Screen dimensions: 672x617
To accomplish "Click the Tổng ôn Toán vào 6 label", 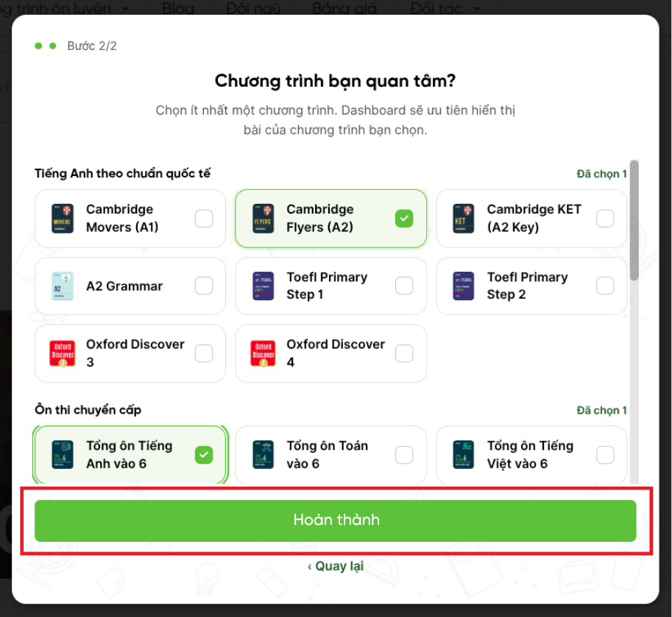I will pyautogui.click(x=327, y=454).
